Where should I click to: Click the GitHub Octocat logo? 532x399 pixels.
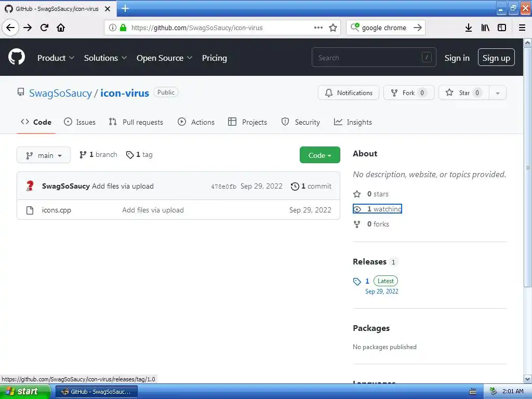tap(17, 57)
